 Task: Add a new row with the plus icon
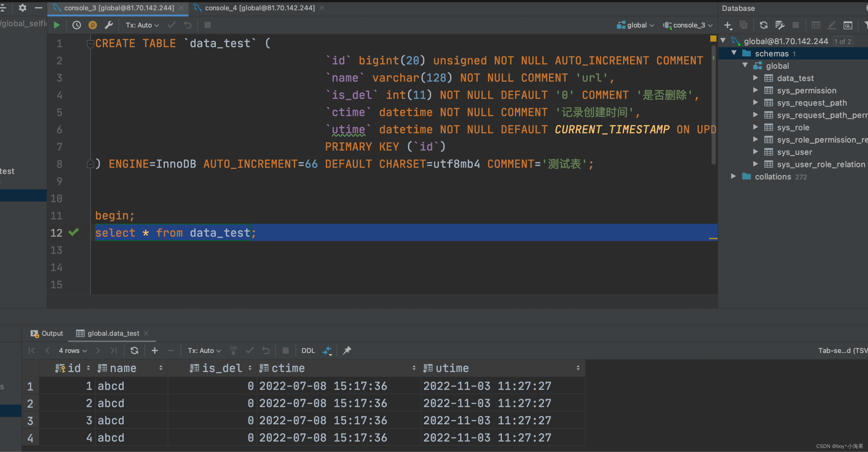click(155, 350)
